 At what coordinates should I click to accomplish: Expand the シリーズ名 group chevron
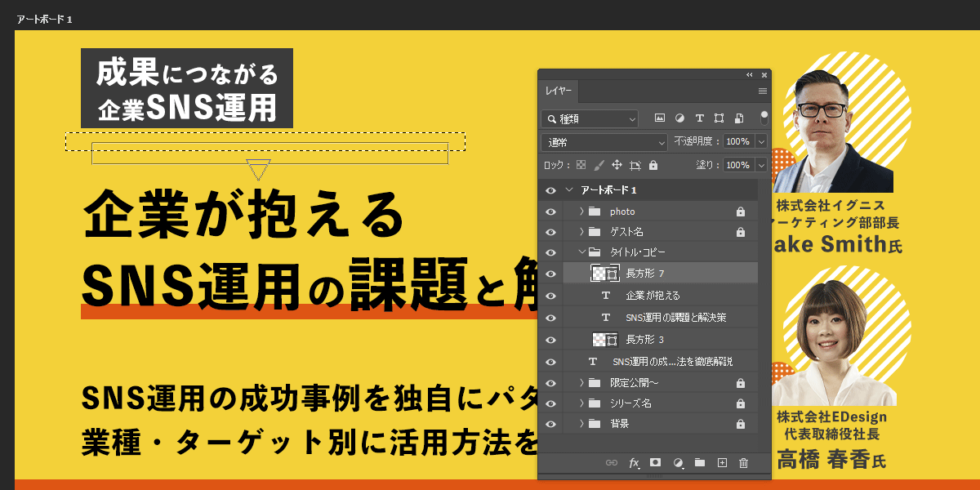click(581, 403)
